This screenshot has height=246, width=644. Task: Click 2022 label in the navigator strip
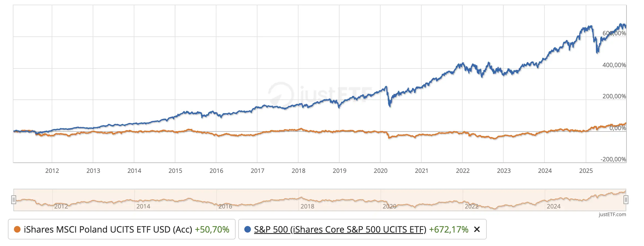471,206
